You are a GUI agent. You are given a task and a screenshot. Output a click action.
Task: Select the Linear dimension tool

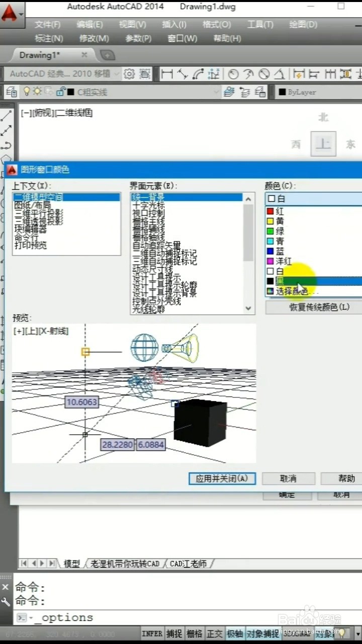point(167,74)
